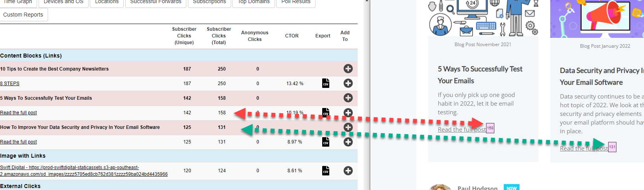This screenshot has width=644, height=190.
Task: Click the add icon in the Swift Digital row
Action: coord(348,171)
